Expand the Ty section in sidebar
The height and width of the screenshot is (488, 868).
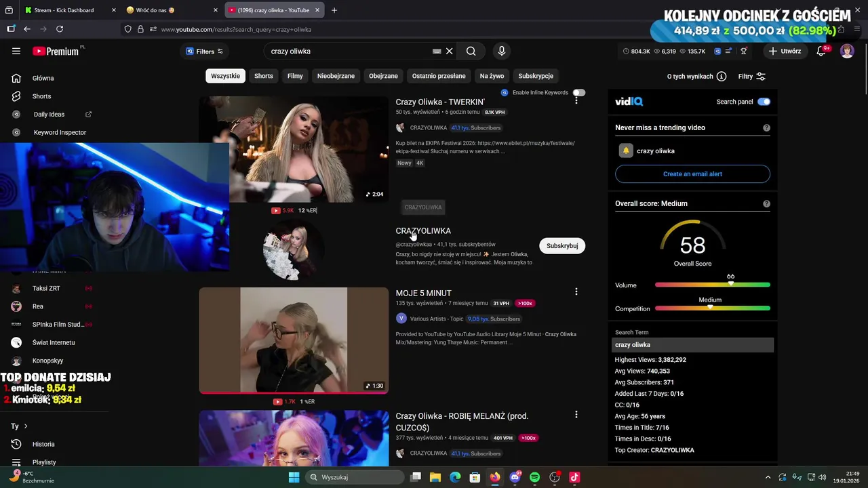pos(19,426)
